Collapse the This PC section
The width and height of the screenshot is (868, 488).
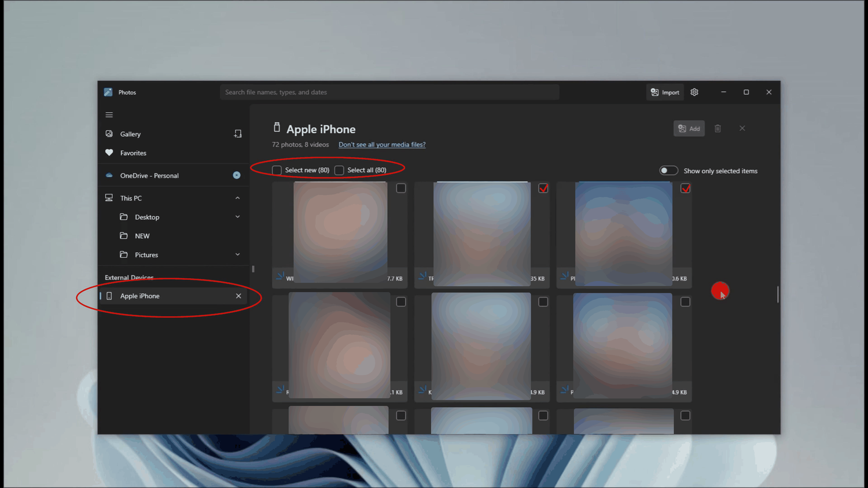tap(237, 198)
